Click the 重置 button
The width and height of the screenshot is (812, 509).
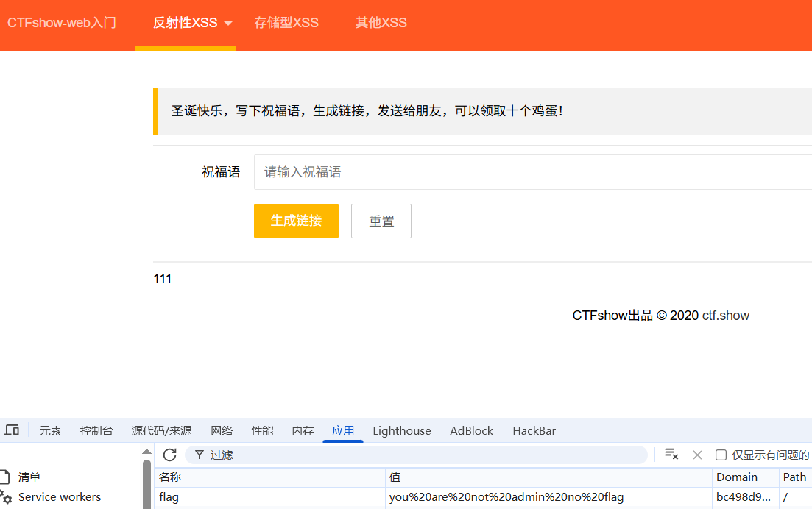click(x=381, y=221)
